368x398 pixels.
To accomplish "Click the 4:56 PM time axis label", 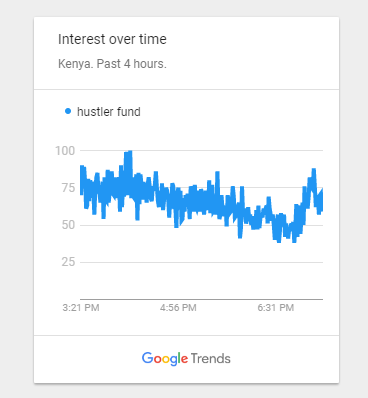I will pyautogui.click(x=178, y=307).
